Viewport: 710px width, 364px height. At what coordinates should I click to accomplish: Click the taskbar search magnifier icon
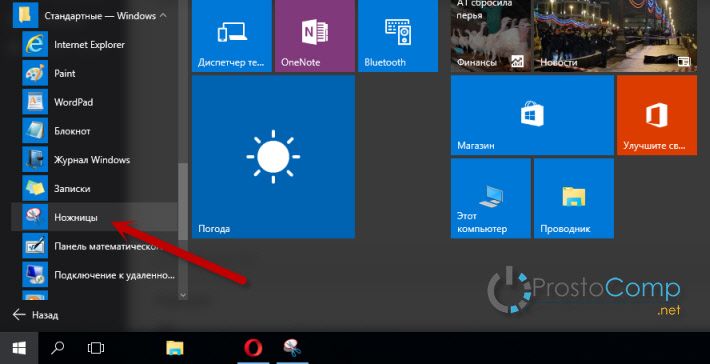pos(57,348)
